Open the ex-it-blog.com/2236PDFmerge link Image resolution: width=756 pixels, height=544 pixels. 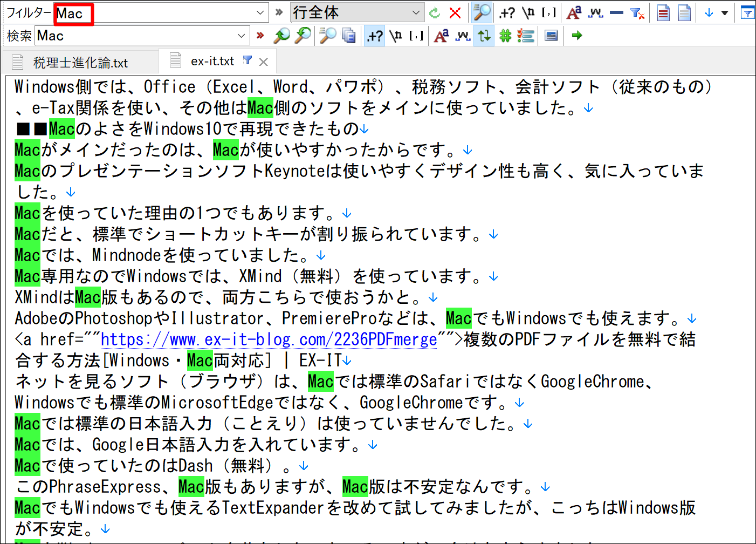coord(269,339)
